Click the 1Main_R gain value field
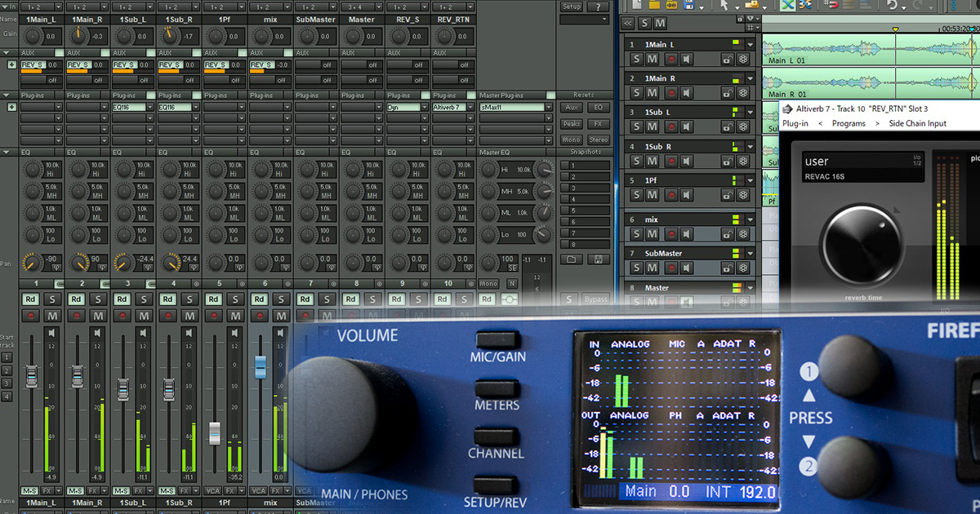980x514 pixels. click(99, 37)
